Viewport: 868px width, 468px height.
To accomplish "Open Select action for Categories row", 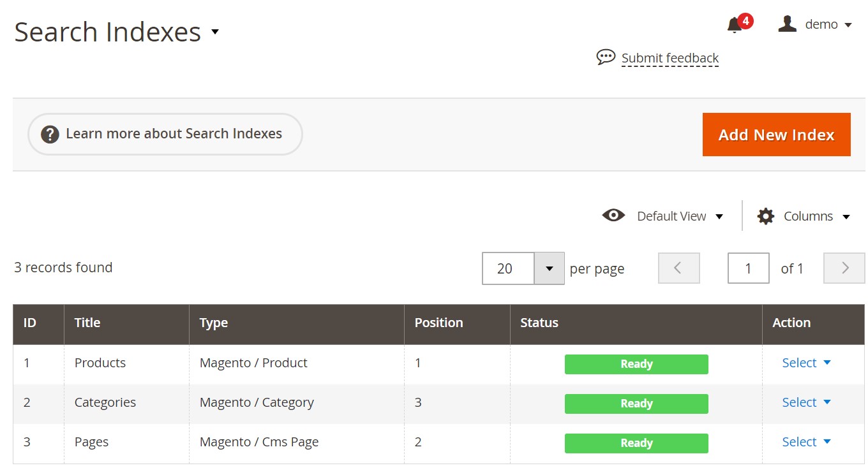I will tap(806, 402).
